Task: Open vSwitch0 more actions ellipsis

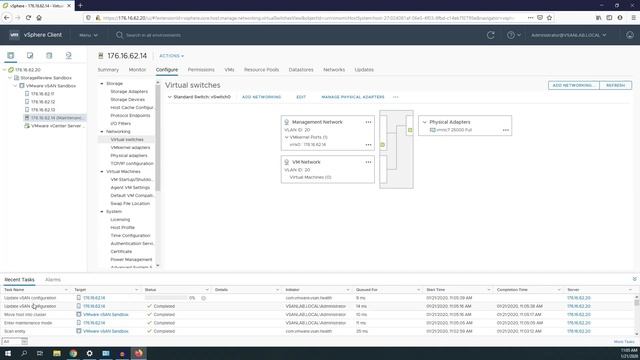Action: (396, 97)
